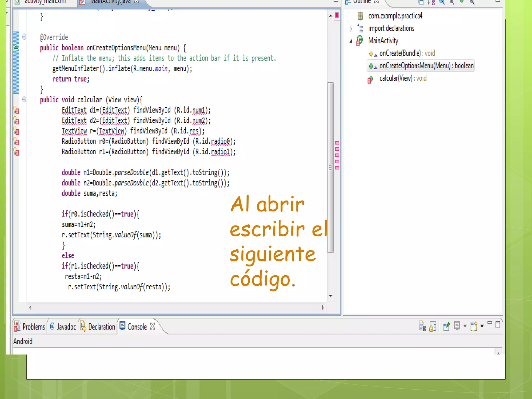Image resolution: width=532 pixels, height=399 pixels.
Task: Expand the Open Console dropdown arrow
Action: click(482, 326)
